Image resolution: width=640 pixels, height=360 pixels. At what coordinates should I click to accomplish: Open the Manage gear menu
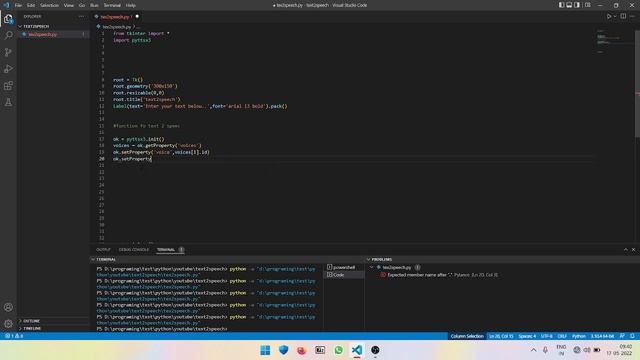click(8, 324)
